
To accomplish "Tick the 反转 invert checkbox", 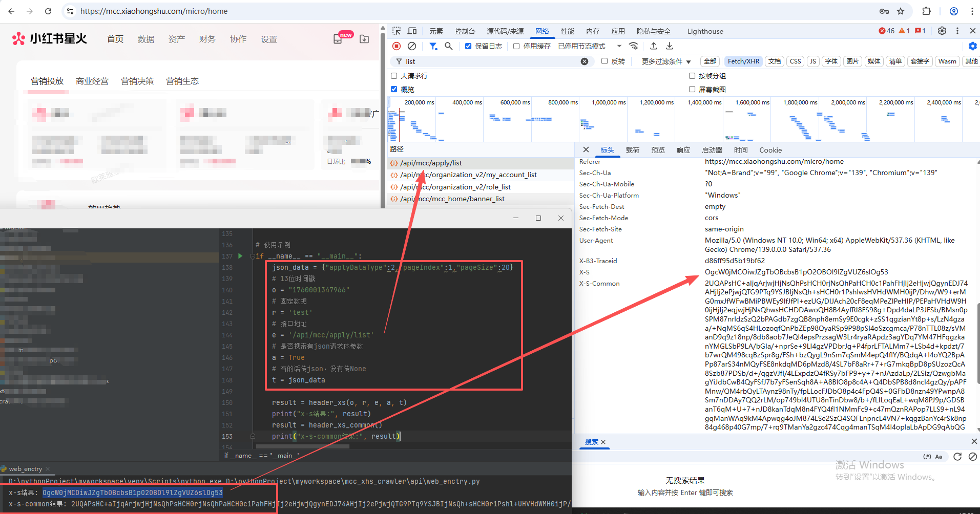I will (604, 61).
